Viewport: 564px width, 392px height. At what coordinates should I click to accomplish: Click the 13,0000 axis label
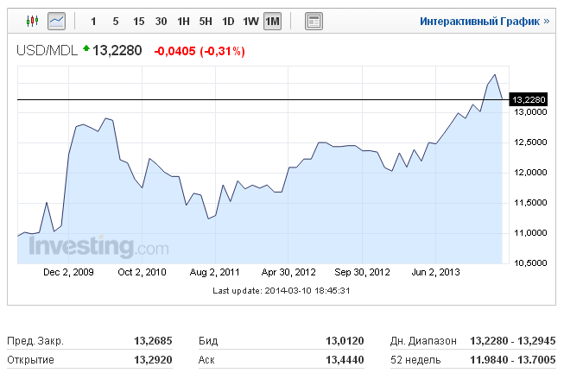pos(530,112)
